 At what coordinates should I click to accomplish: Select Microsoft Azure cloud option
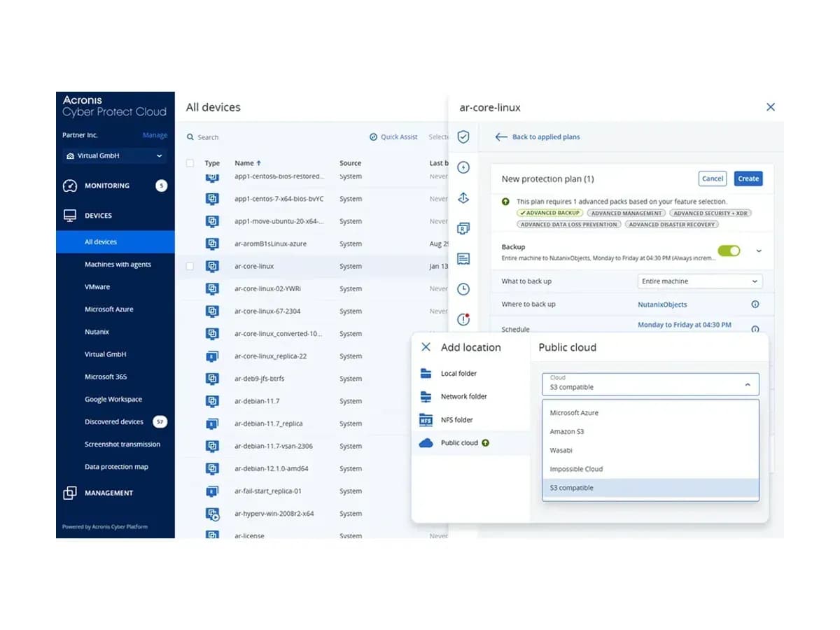pos(650,413)
